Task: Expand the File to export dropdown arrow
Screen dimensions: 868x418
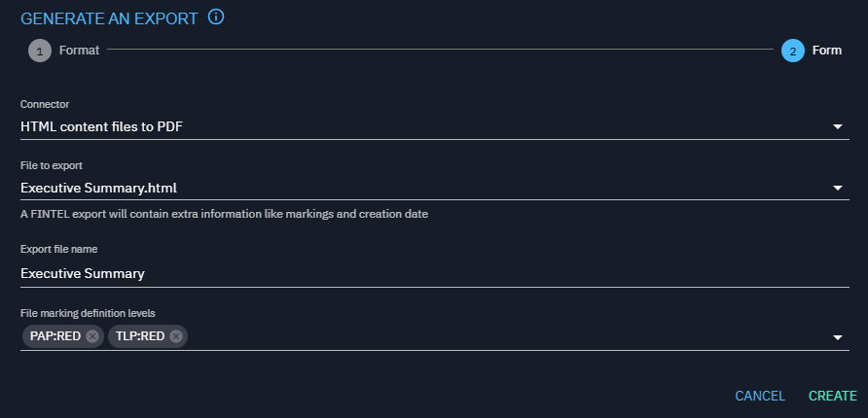Action: [838, 189]
